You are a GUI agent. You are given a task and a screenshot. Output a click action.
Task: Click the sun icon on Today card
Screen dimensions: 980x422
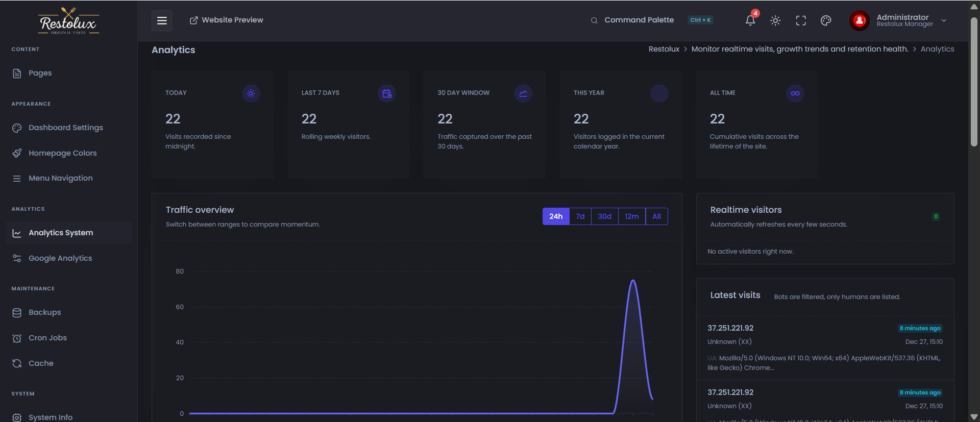(251, 93)
